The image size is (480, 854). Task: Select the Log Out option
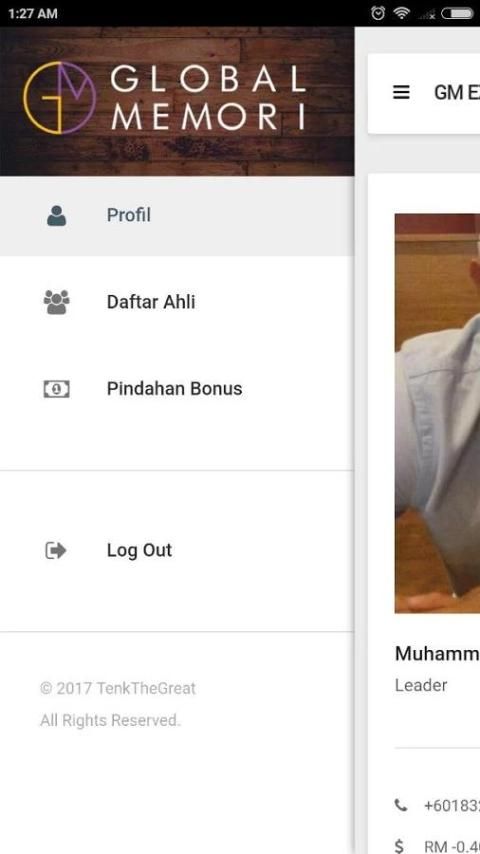click(177, 551)
